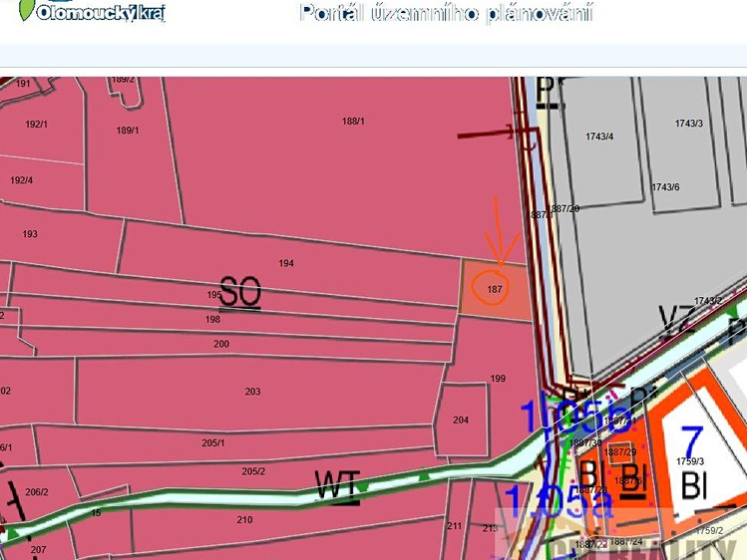Click the SO zone label
The image size is (747, 560).
pos(240,292)
